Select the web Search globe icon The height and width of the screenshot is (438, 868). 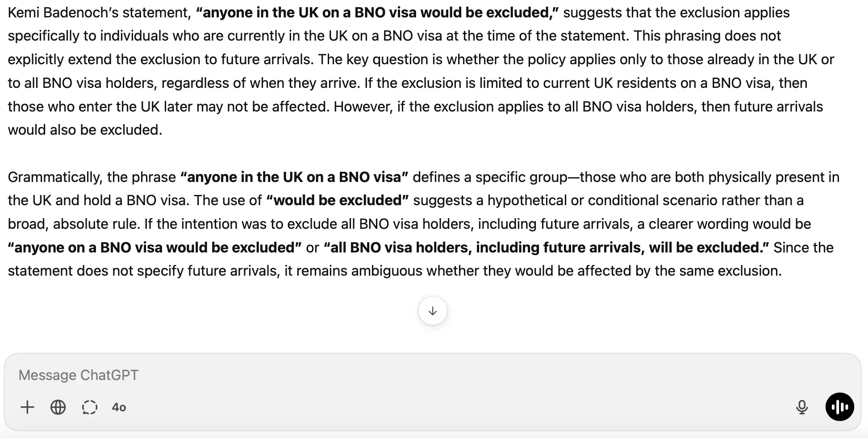coord(58,407)
